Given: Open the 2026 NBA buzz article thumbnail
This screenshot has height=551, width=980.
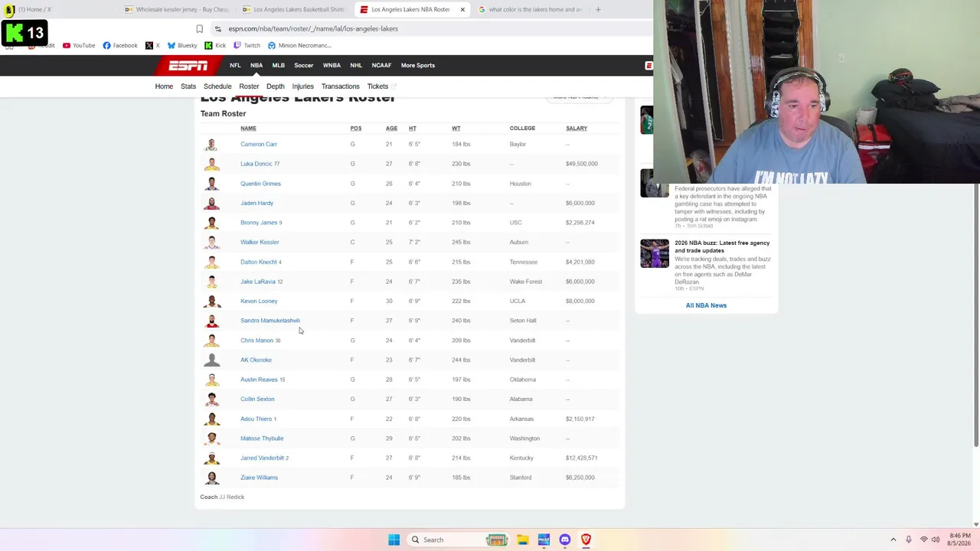Looking at the screenshot, I should coord(655,253).
